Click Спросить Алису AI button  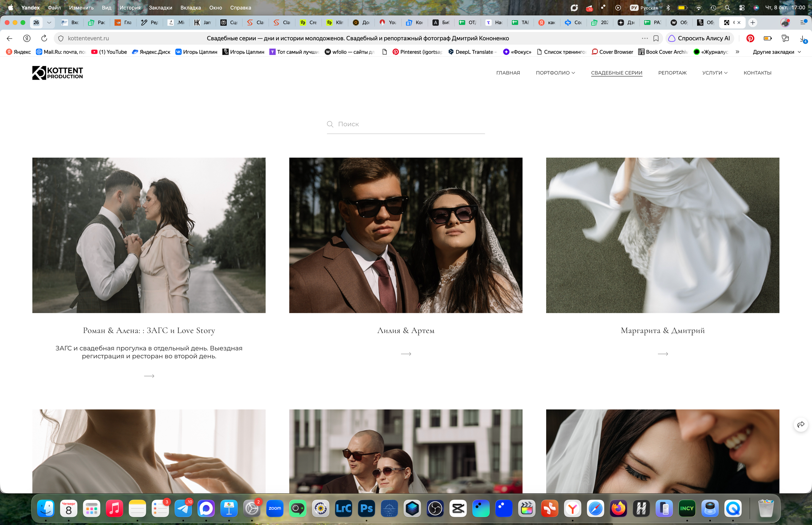click(699, 38)
